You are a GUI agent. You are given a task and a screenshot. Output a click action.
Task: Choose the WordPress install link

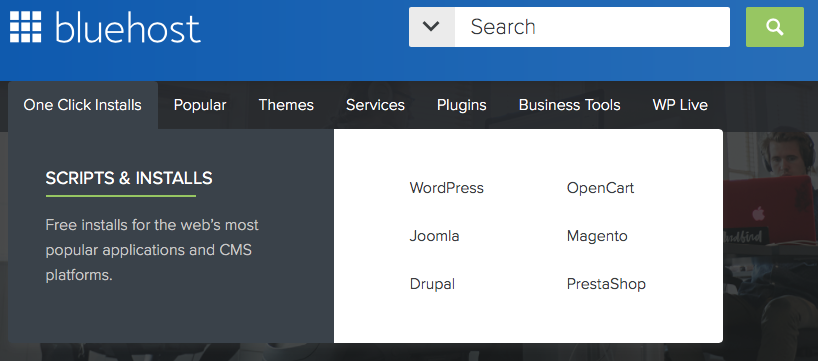pyautogui.click(x=447, y=188)
